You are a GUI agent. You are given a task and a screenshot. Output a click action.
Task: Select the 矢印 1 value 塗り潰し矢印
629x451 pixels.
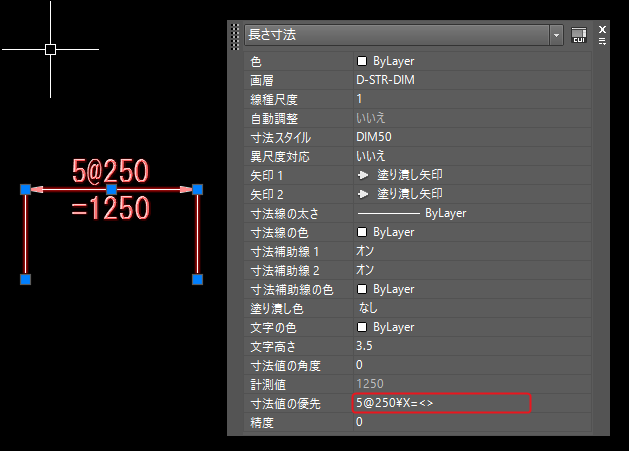point(410,175)
